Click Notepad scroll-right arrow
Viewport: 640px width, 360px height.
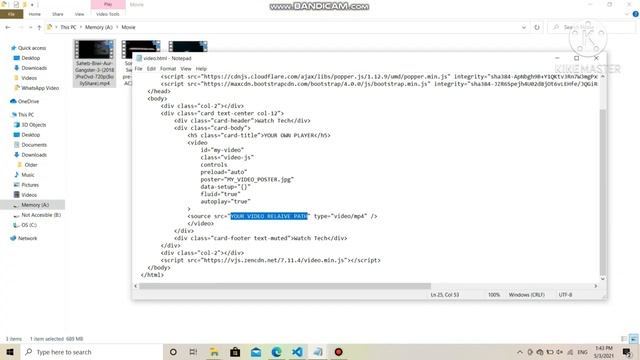click(596, 286)
